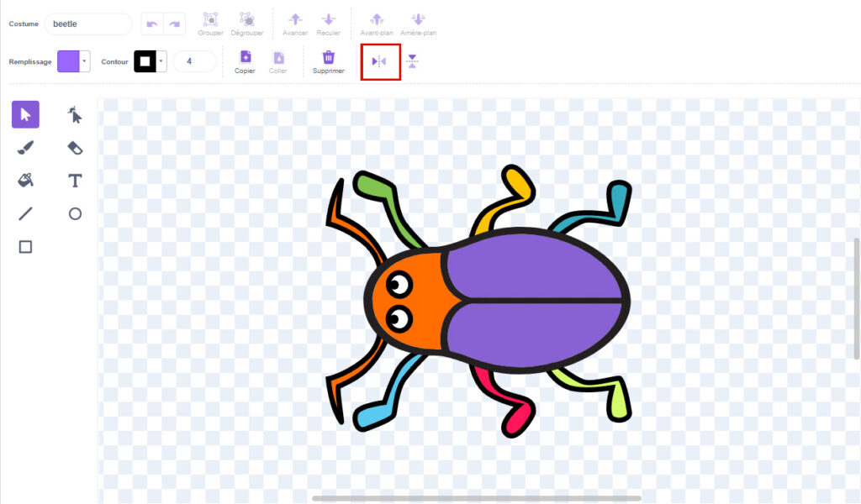This screenshot has width=861, height=504.
Task: Select the arrow Select tool
Action: pos(25,114)
